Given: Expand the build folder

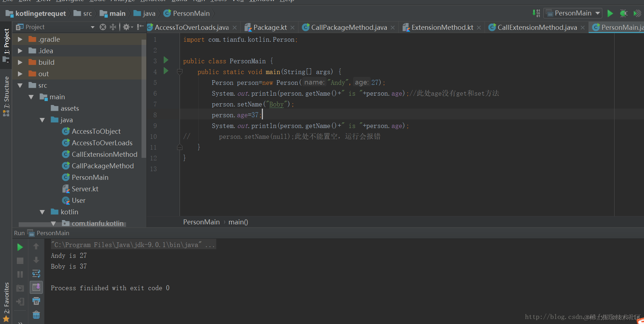Looking at the screenshot, I should (20, 62).
